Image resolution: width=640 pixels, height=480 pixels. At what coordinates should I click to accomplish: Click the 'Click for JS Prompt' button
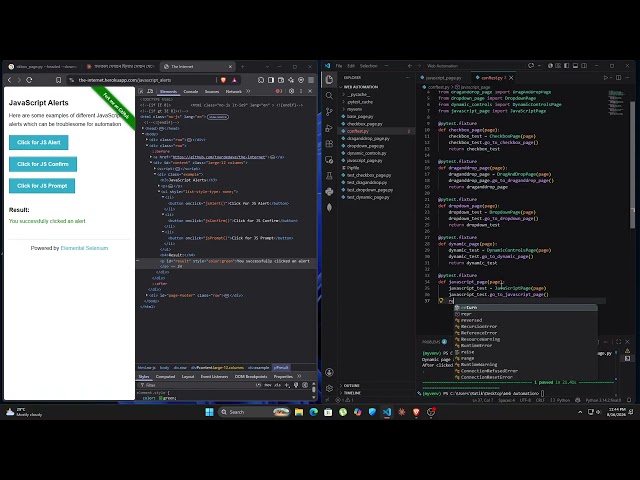42,186
